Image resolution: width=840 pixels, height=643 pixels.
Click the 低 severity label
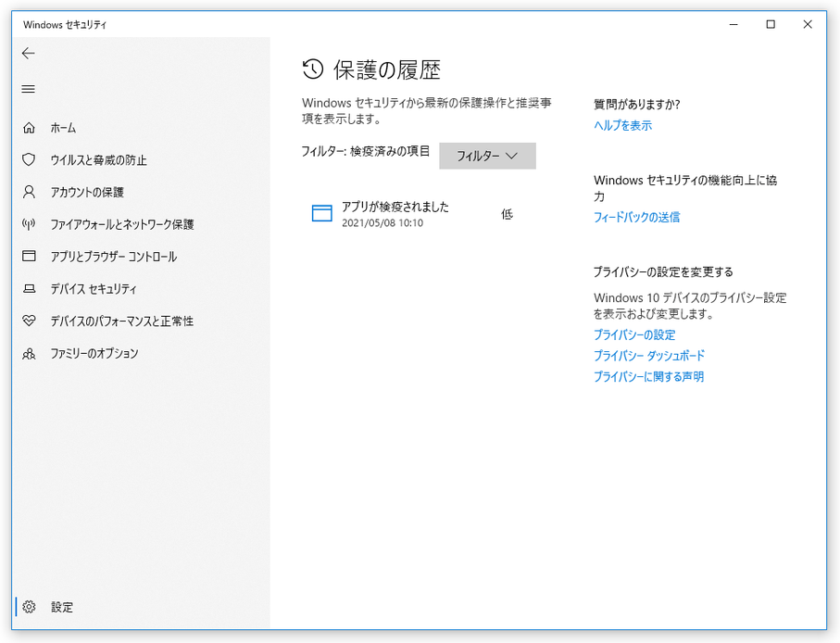[x=507, y=214]
